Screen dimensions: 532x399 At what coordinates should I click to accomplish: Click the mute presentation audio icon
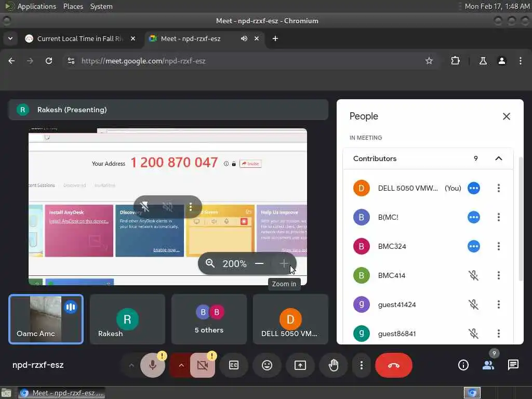(168, 206)
